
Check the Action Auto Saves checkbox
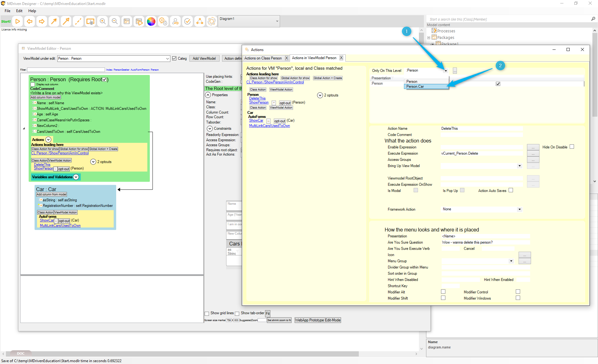pos(511,190)
